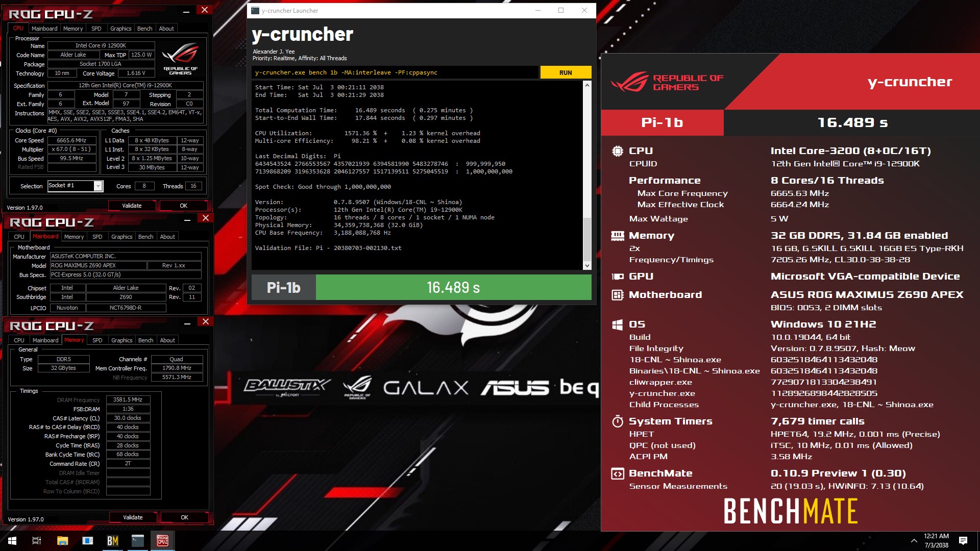Screen dimensions: 980x551
Task: Close the CPU-Z Mainboard window
Action: (x=206, y=218)
